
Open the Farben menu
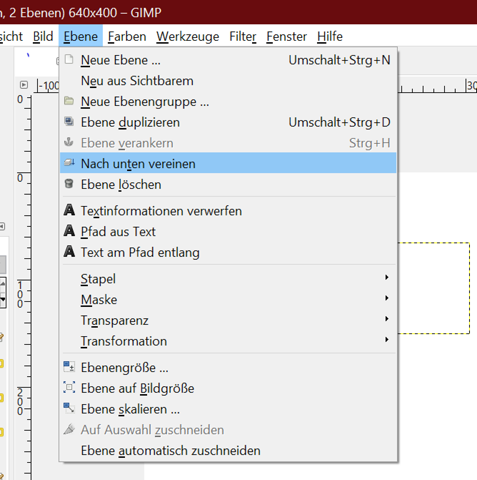click(x=127, y=36)
